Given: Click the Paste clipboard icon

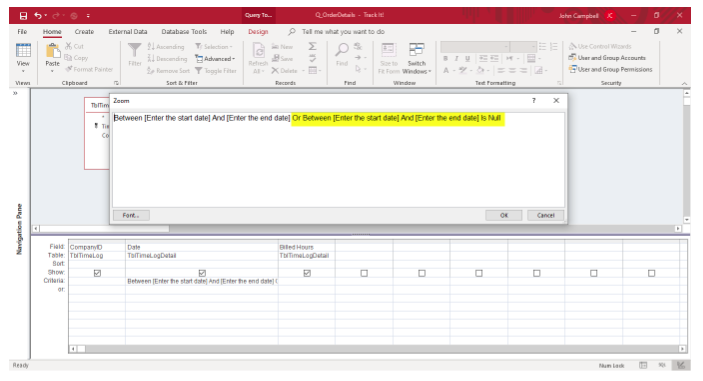Looking at the screenshot, I should pos(53,51).
